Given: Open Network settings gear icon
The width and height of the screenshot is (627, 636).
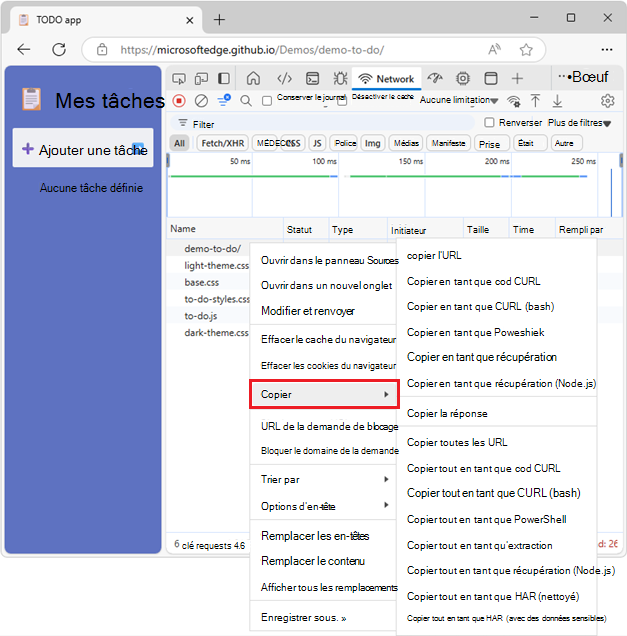Looking at the screenshot, I should (608, 101).
